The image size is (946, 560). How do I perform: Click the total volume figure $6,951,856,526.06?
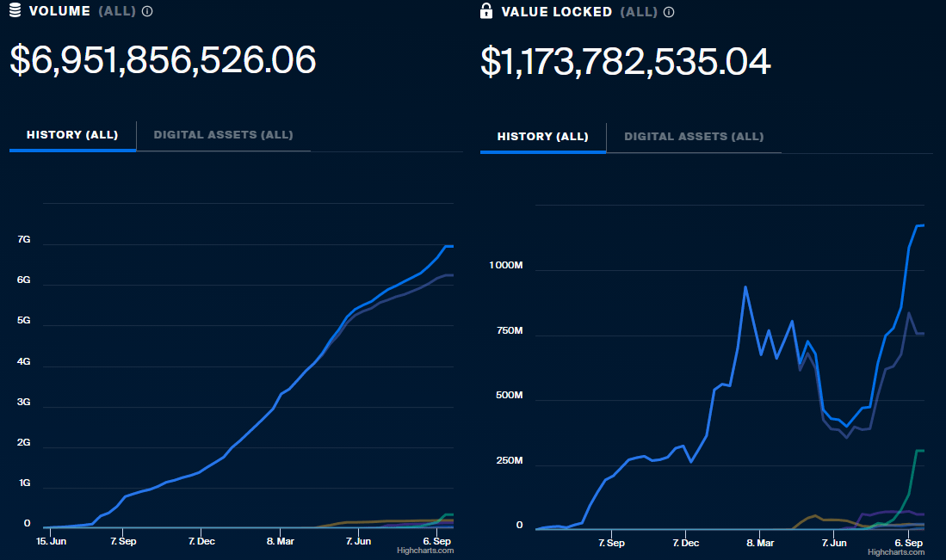(163, 60)
